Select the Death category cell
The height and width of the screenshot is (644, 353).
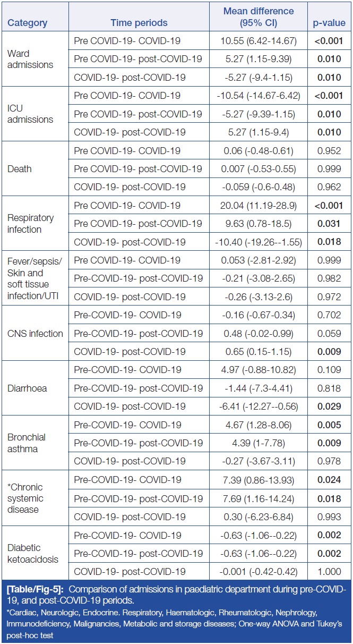coord(20,169)
